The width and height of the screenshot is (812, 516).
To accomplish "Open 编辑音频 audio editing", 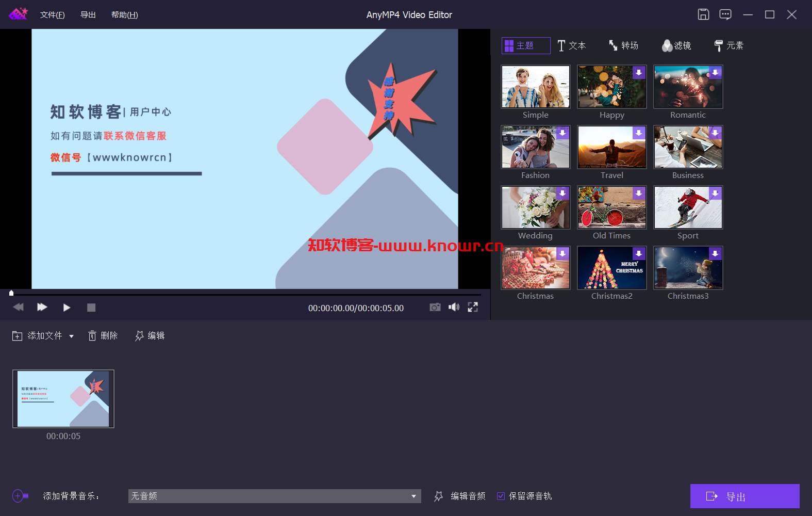I will (460, 496).
